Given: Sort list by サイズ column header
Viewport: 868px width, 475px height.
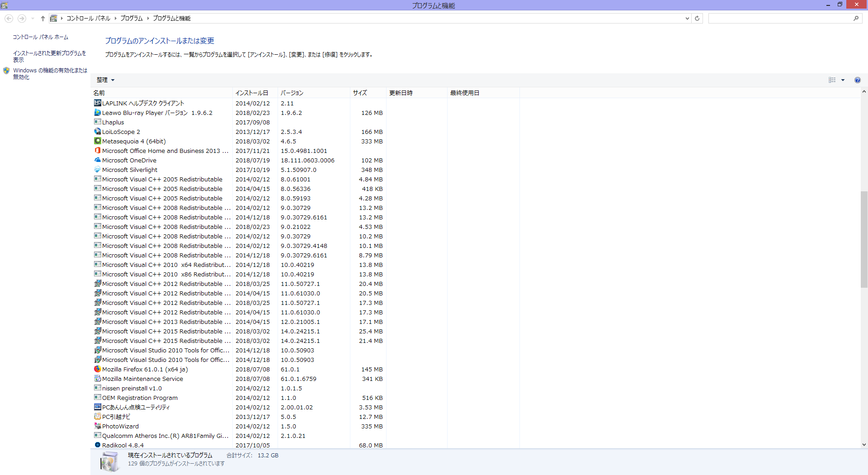Looking at the screenshot, I should pos(360,93).
